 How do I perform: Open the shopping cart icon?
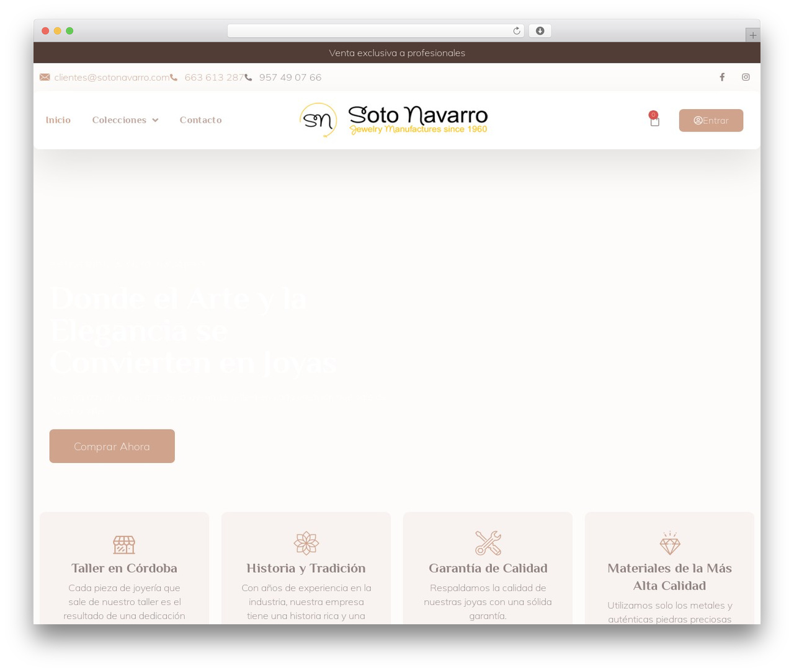click(654, 120)
